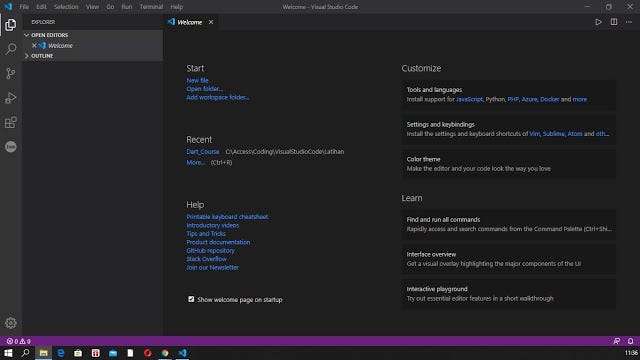Open the Help menu
This screenshot has height=360, width=640.
(x=176, y=7)
